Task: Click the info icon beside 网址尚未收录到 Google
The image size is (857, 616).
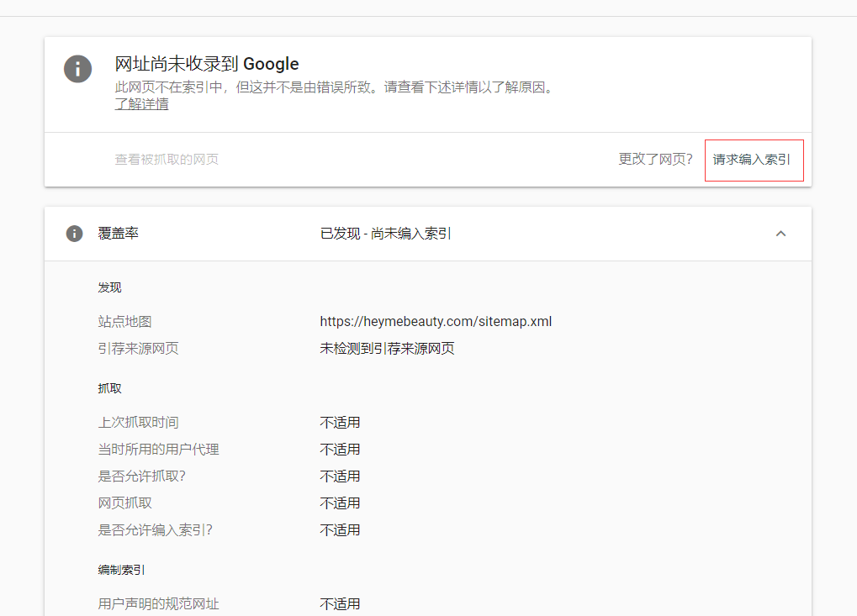Action: pos(77,69)
